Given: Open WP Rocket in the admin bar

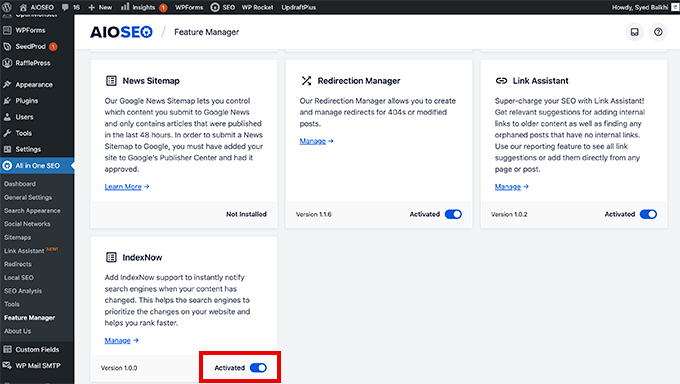Looking at the screenshot, I should tap(258, 7).
